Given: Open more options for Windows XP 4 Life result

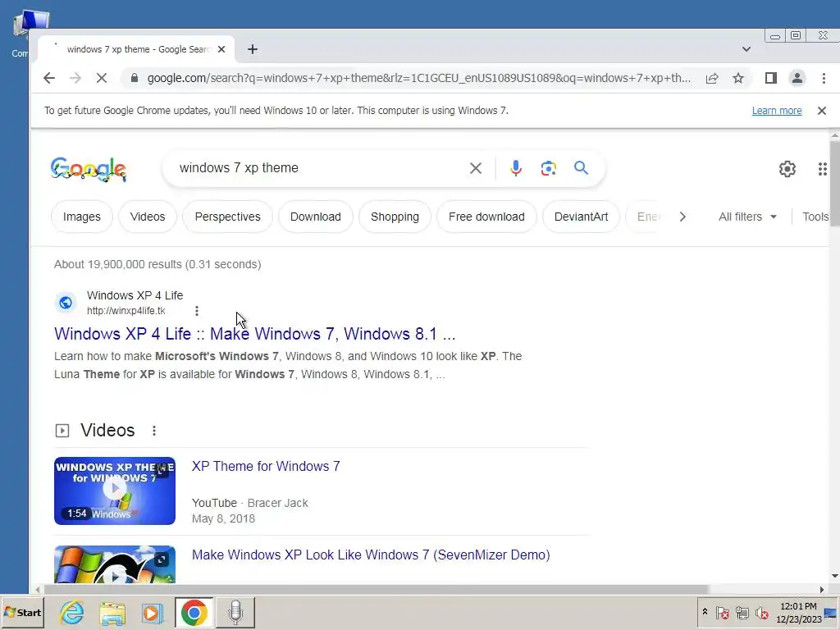Looking at the screenshot, I should pyautogui.click(x=197, y=311).
